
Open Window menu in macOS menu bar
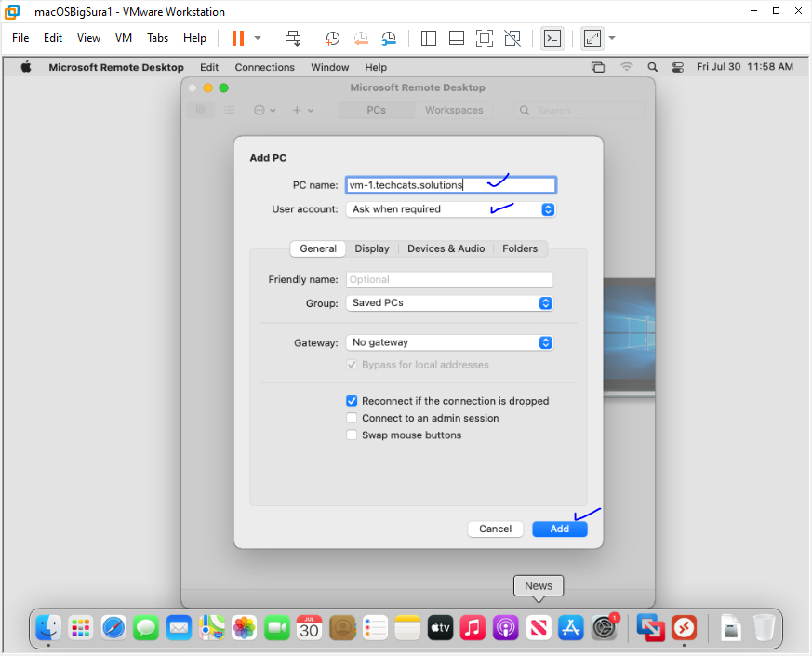pos(330,67)
